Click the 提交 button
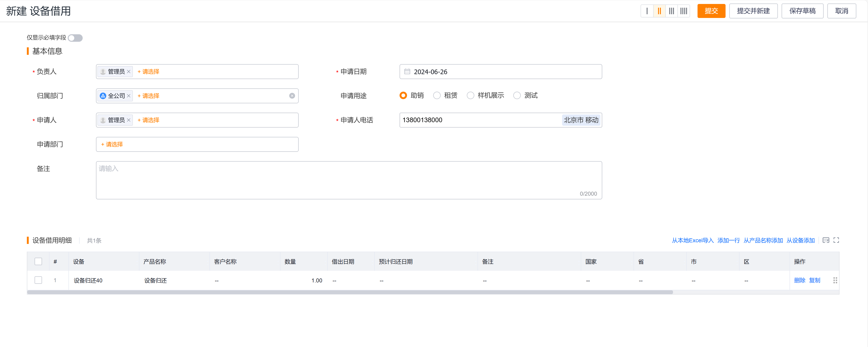 [x=711, y=11]
